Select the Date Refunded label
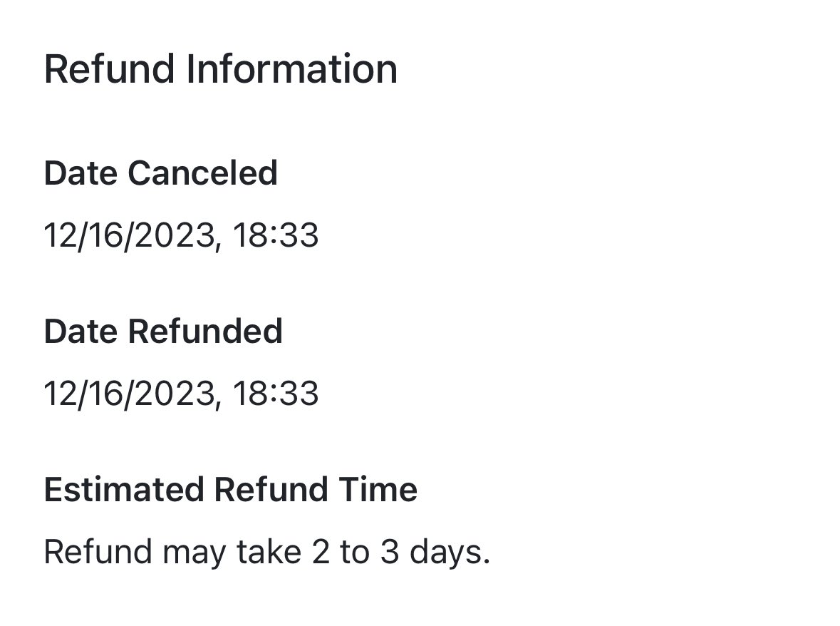This screenshot has width=840, height=626. (x=163, y=332)
